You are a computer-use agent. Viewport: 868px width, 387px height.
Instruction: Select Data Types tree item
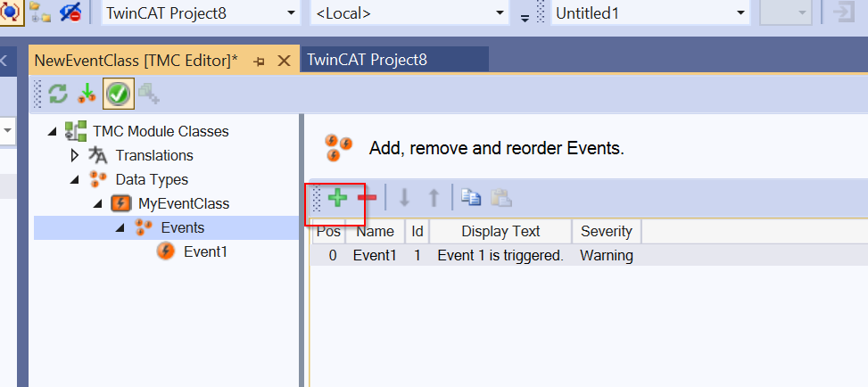click(x=152, y=180)
